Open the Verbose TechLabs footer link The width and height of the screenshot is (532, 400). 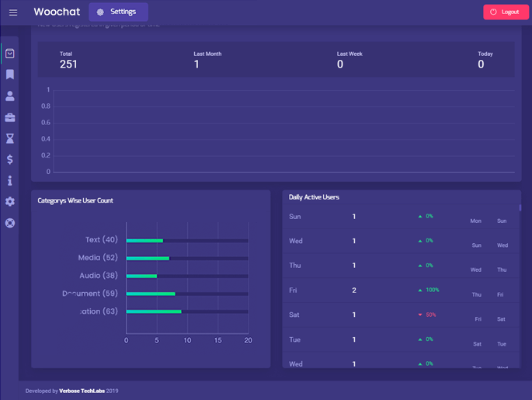click(x=82, y=391)
